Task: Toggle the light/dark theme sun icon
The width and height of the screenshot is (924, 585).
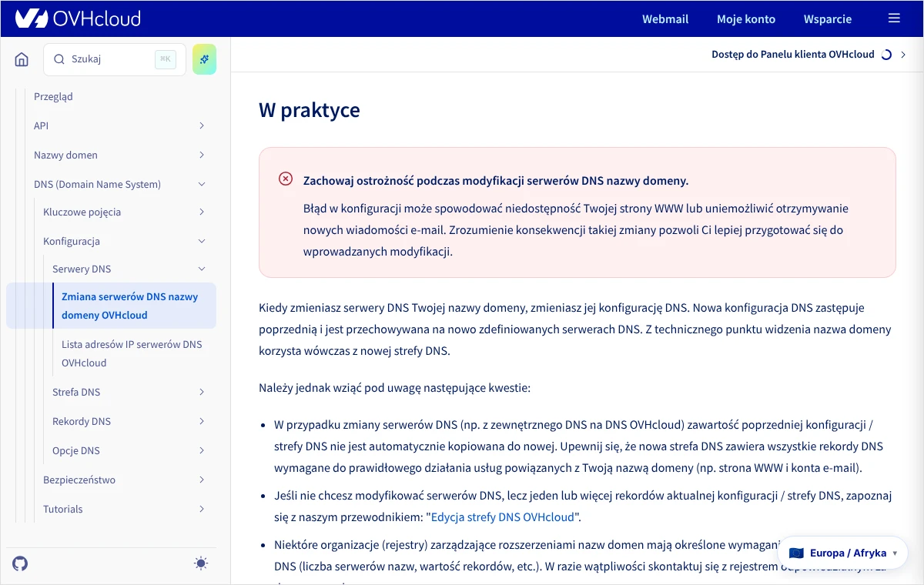Action: [x=201, y=563]
